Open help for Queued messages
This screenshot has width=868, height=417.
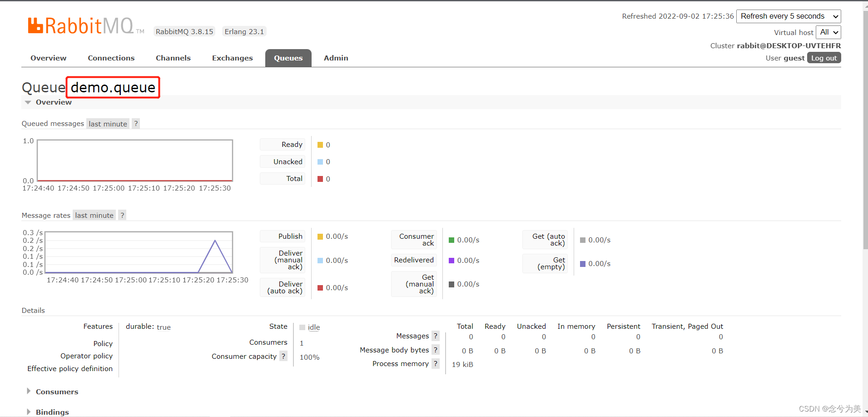tap(136, 124)
